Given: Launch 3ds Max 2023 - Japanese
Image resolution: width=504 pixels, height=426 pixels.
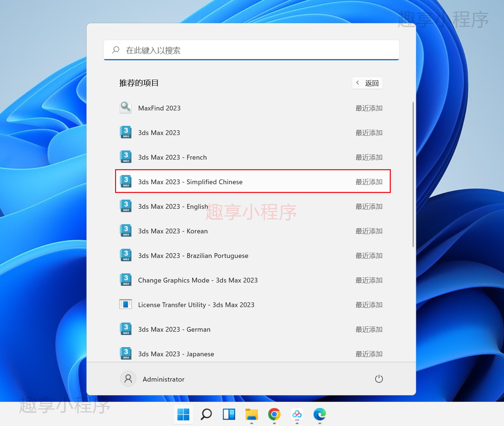Looking at the screenshot, I should pyautogui.click(x=253, y=352).
